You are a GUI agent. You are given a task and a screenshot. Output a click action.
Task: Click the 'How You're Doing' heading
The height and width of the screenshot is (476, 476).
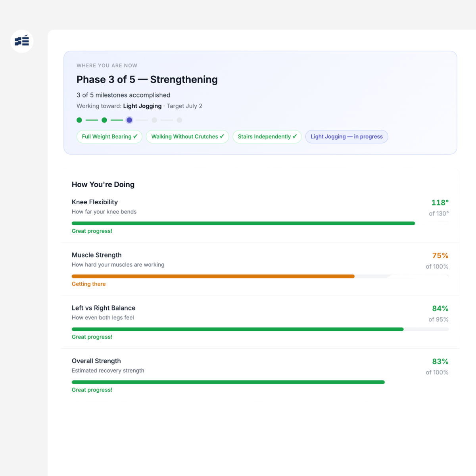(103, 184)
